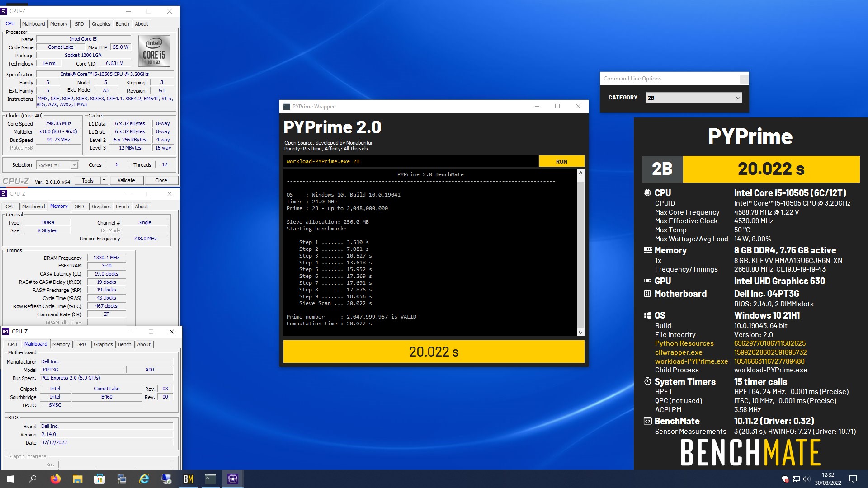Viewport: 868px width, 488px height.
Task: Click the PYPrime output scrollbar track
Action: (x=580, y=253)
